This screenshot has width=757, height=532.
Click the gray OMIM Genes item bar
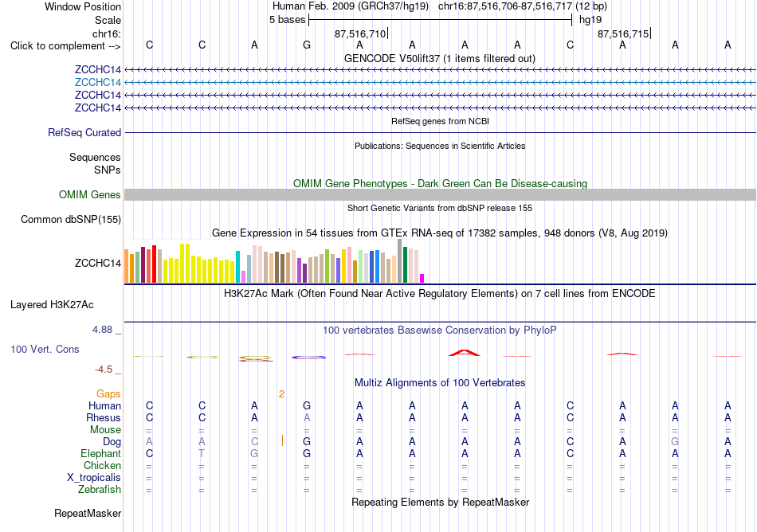click(440, 195)
